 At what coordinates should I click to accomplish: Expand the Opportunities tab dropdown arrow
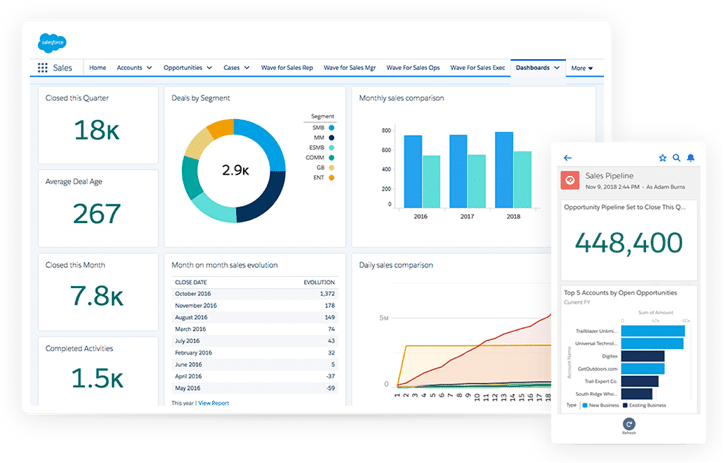[209, 68]
